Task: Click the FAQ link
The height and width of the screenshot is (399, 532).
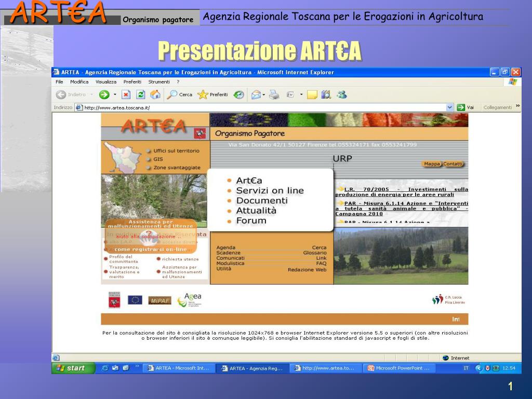Action: point(321,263)
